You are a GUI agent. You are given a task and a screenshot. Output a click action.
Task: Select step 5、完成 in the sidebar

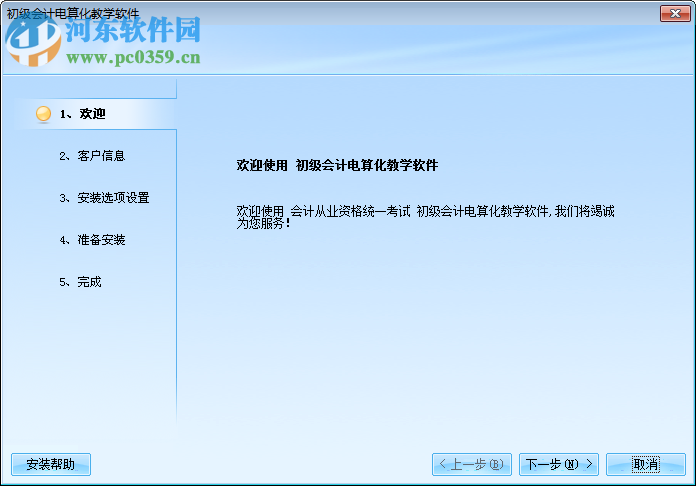coord(80,282)
